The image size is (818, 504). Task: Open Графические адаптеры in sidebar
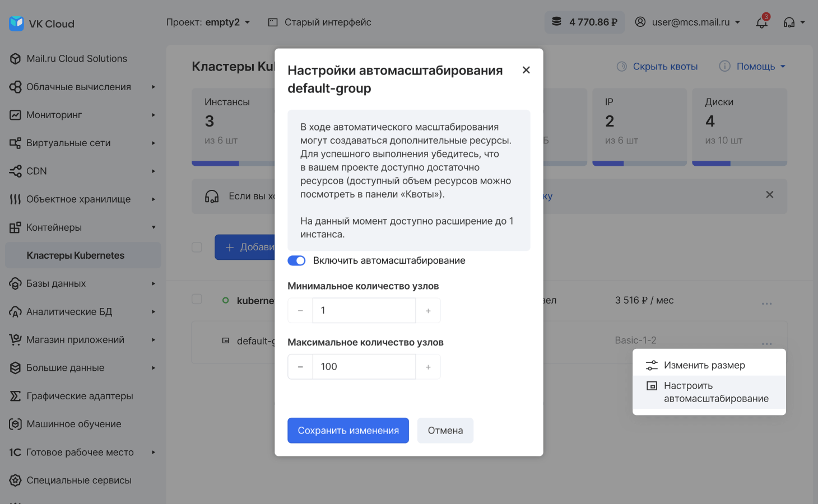[x=80, y=396]
